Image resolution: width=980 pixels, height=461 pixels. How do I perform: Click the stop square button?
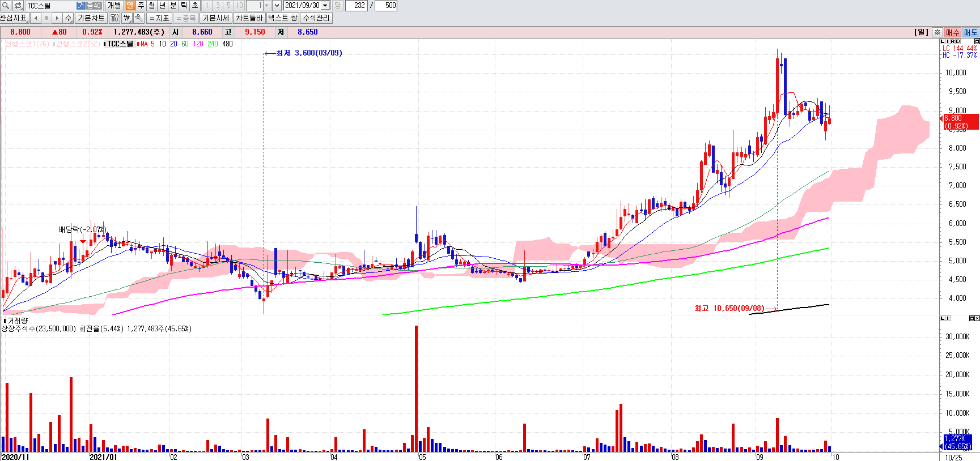pos(46,18)
